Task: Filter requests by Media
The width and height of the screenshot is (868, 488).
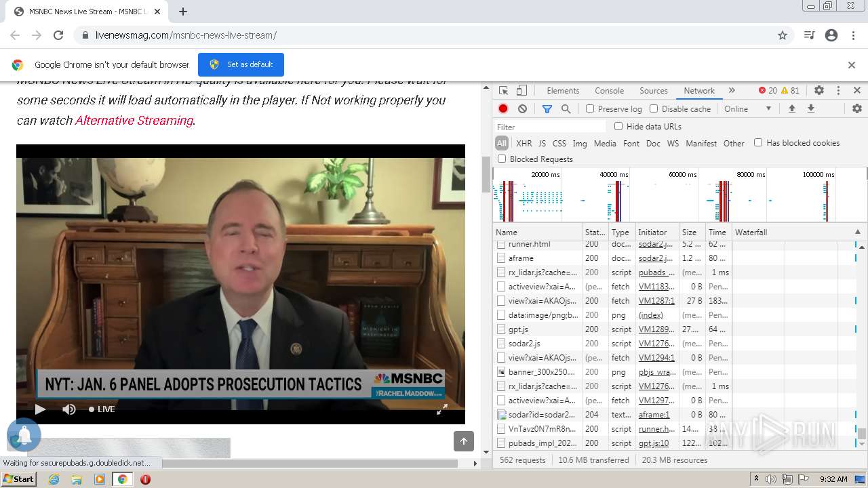Action: click(605, 143)
